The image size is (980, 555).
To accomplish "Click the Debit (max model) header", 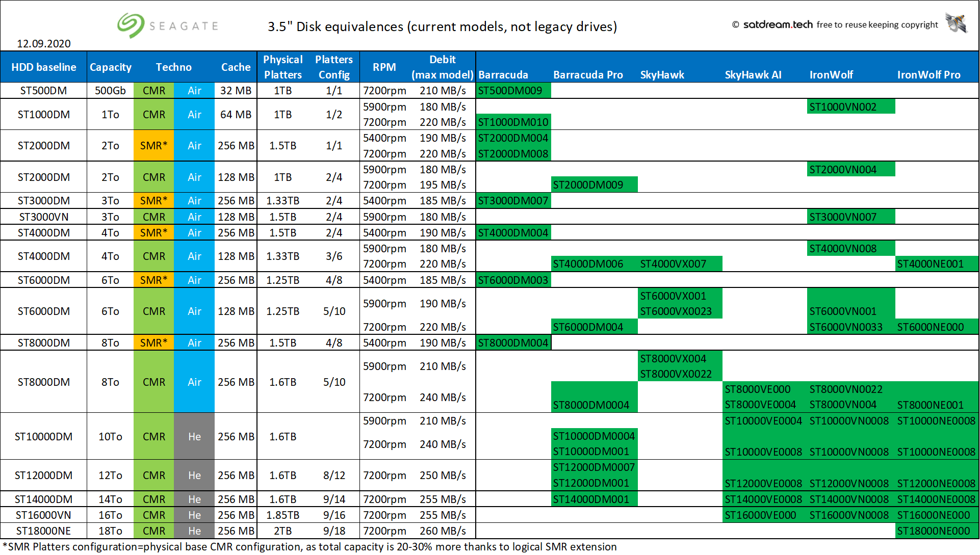I will (x=443, y=67).
